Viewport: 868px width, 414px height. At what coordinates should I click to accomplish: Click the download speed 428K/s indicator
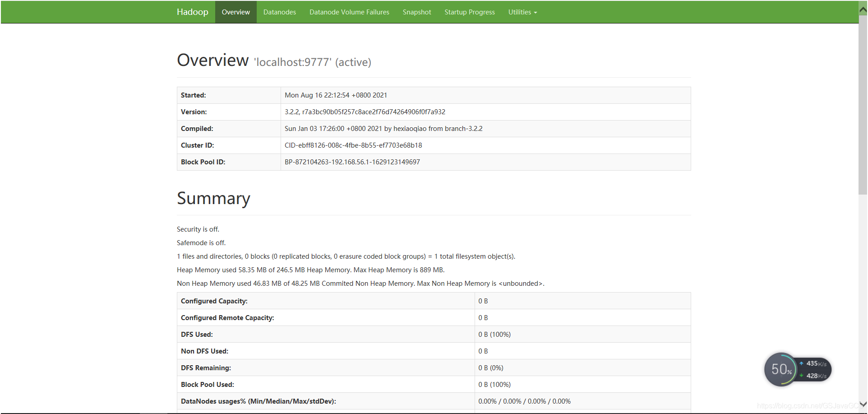click(x=813, y=376)
